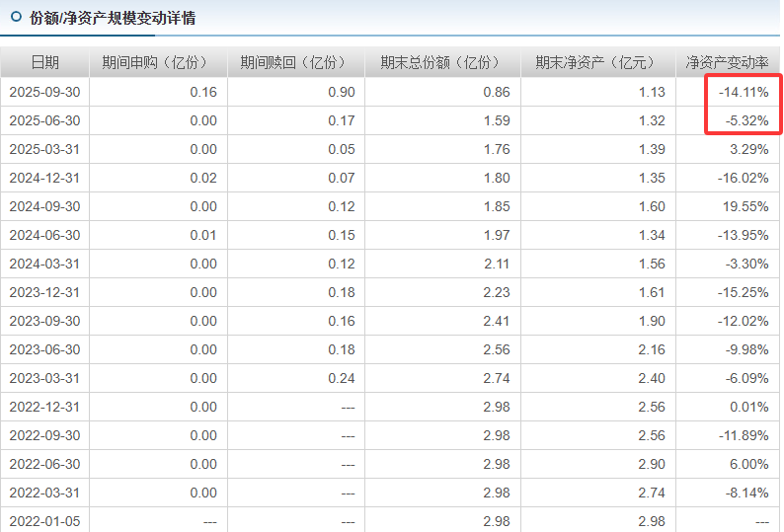Select the date cell 2022-03-31

pos(44,493)
